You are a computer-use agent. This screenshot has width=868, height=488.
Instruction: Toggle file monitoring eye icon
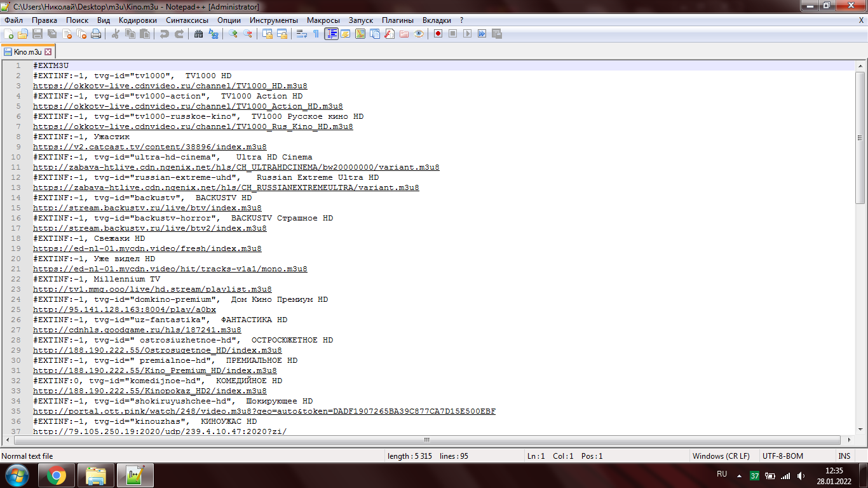coord(419,34)
